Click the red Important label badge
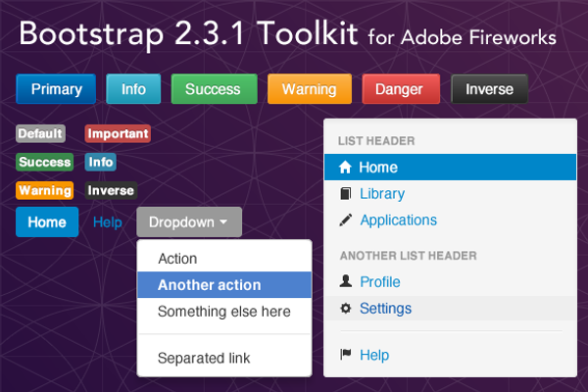 point(118,133)
